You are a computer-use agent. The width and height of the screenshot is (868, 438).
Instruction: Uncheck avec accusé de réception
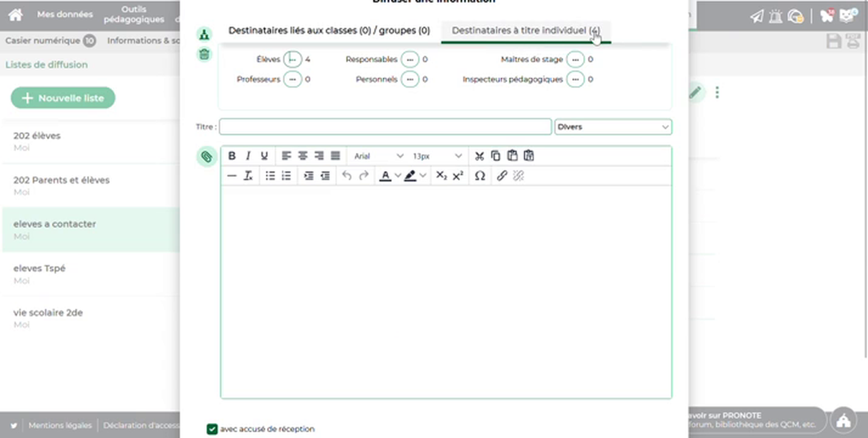tap(212, 429)
